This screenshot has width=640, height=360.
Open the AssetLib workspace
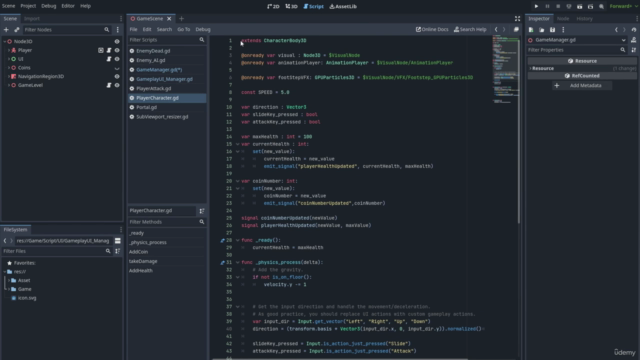tap(343, 7)
